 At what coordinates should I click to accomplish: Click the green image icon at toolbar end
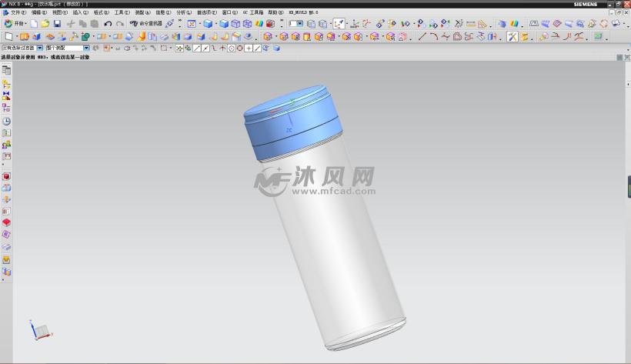(x=598, y=37)
